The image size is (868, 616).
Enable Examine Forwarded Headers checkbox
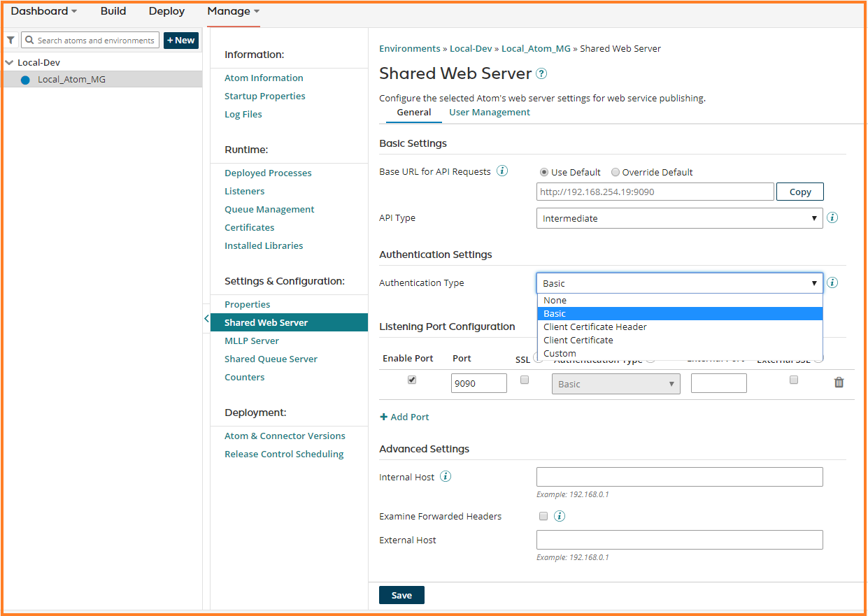click(x=543, y=516)
